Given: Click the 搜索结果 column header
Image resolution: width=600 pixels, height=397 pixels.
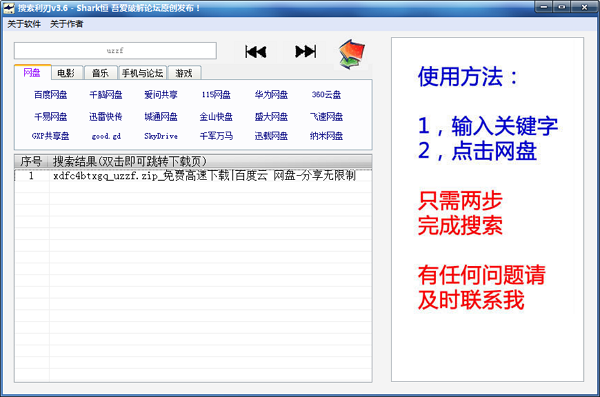Looking at the screenshot, I should click(x=210, y=161).
